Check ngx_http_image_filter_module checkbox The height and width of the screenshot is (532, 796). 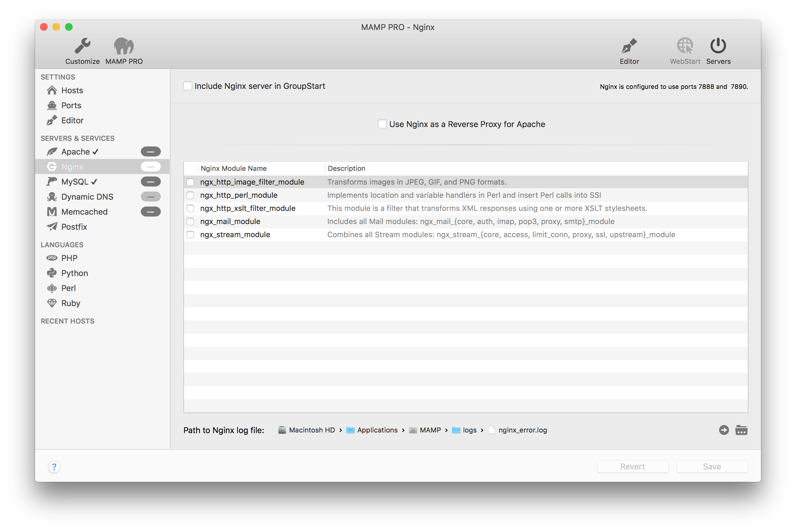pyautogui.click(x=190, y=182)
